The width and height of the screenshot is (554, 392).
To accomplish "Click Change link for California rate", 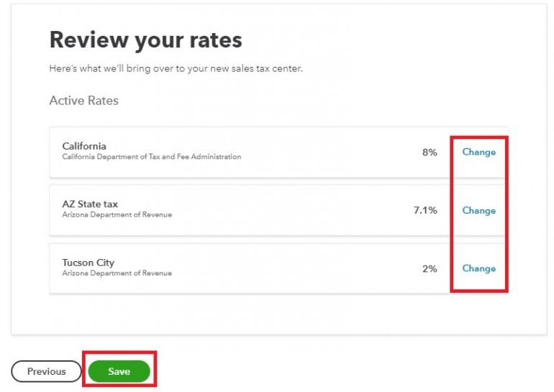I will tap(478, 152).
